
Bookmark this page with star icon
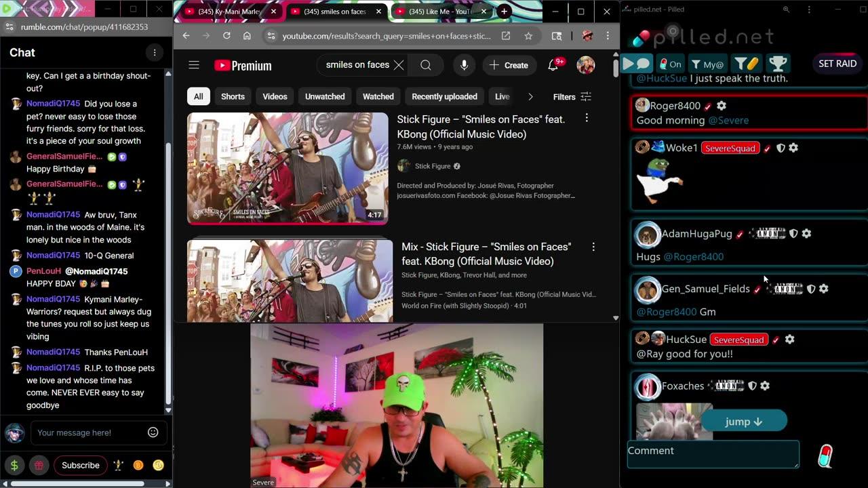528,36
